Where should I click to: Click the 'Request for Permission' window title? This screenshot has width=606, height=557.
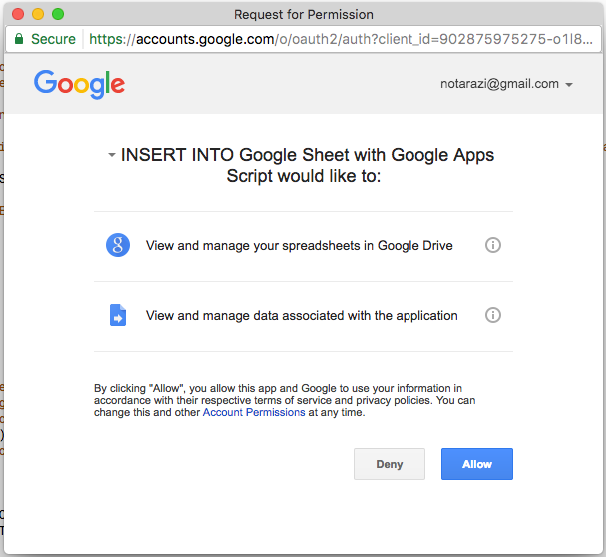[304, 15]
